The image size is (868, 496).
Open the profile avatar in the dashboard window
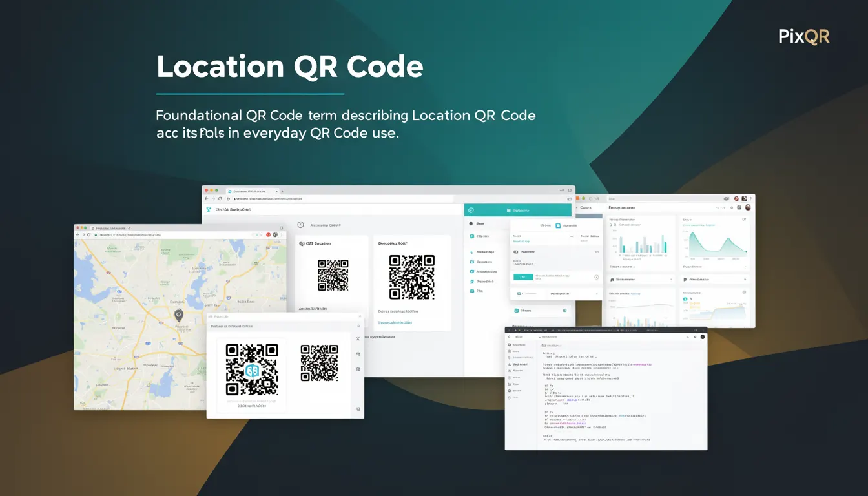click(748, 207)
